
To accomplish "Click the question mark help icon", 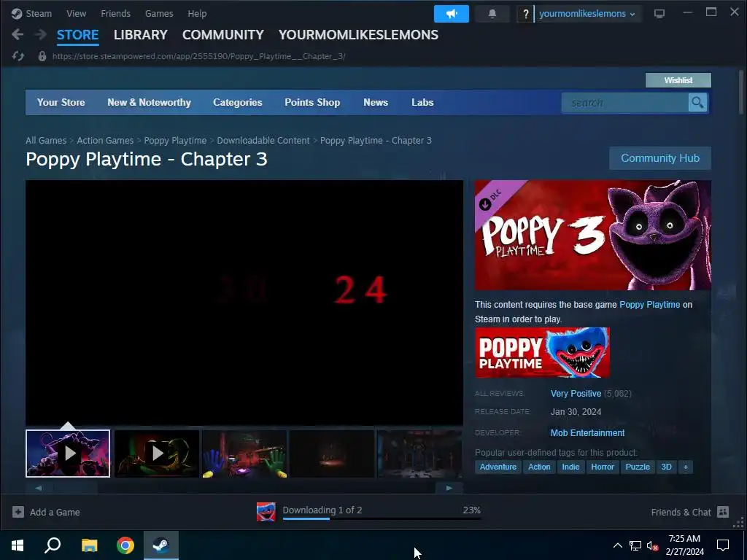I will (x=525, y=14).
